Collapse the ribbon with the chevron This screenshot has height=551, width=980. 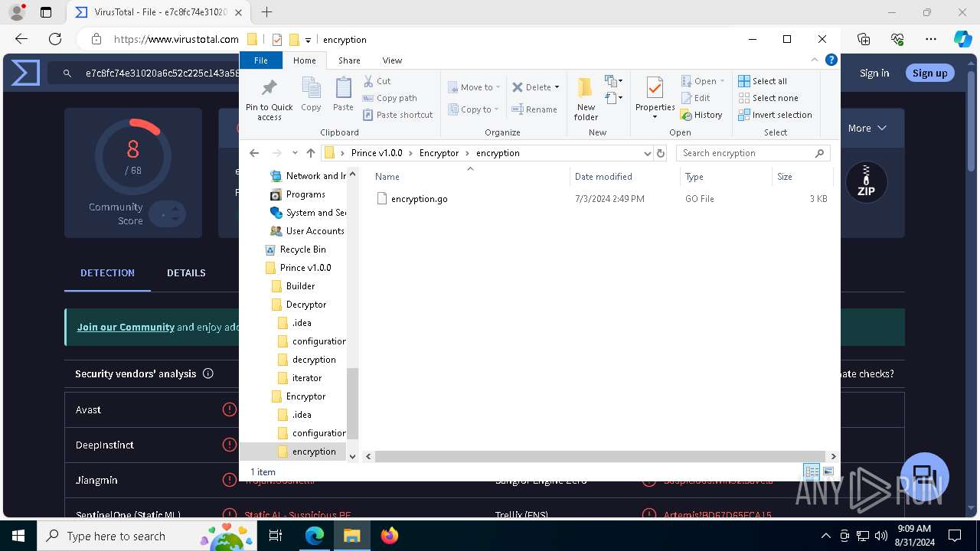(x=815, y=60)
